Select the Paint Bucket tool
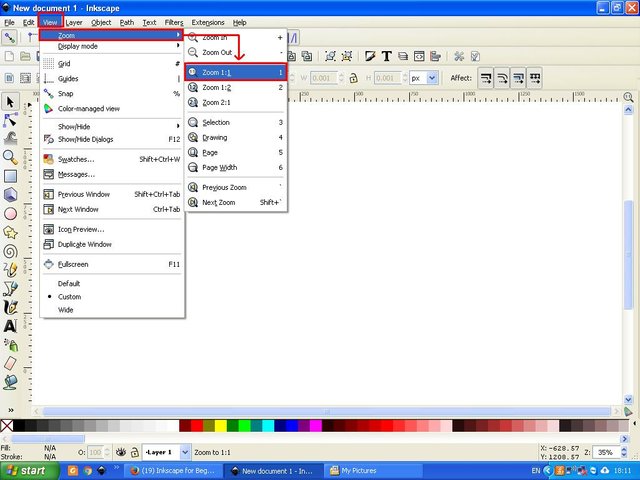640x480 pixels. click(10, 382)
